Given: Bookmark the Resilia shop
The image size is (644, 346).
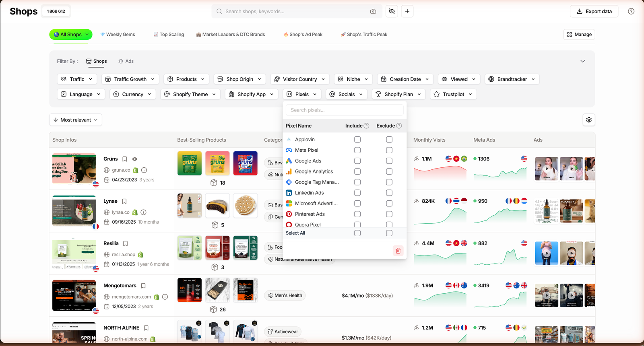Looking at the screenshot, I should point(126,243).
